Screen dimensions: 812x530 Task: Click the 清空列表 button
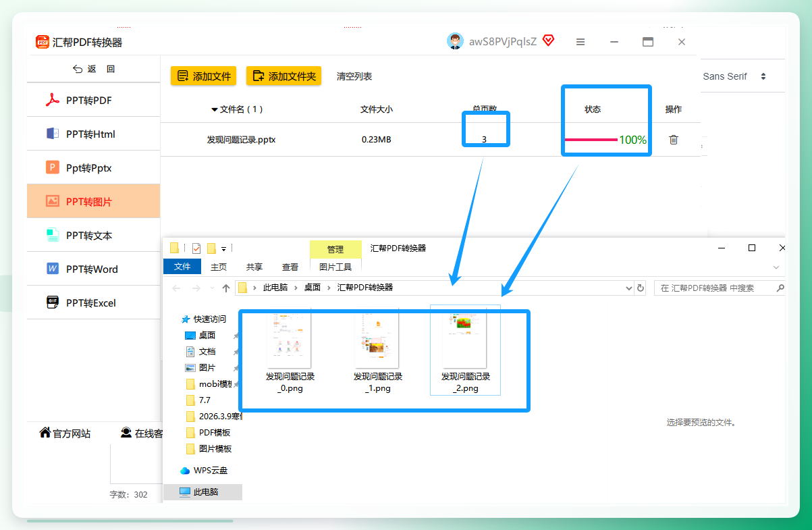click(354, 76)
